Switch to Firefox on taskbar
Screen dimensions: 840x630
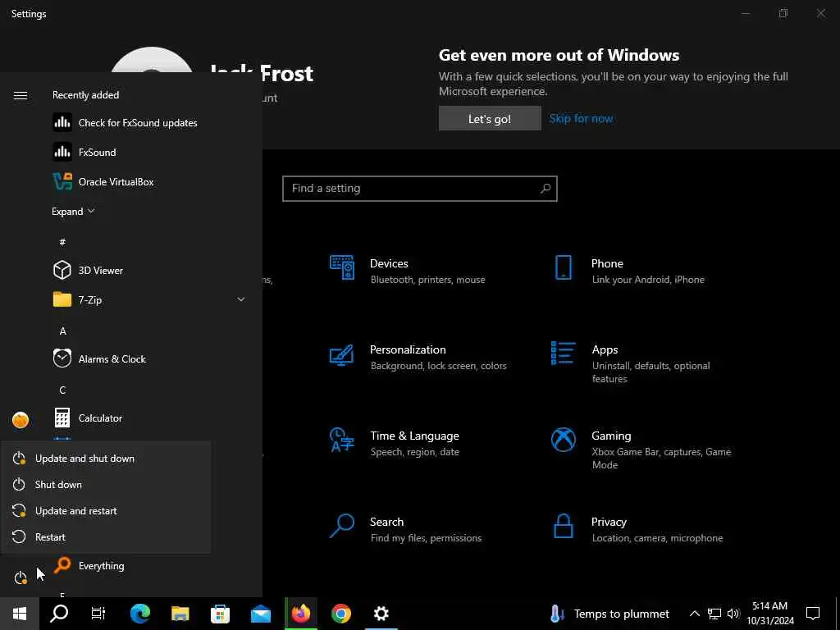(301, 614)
